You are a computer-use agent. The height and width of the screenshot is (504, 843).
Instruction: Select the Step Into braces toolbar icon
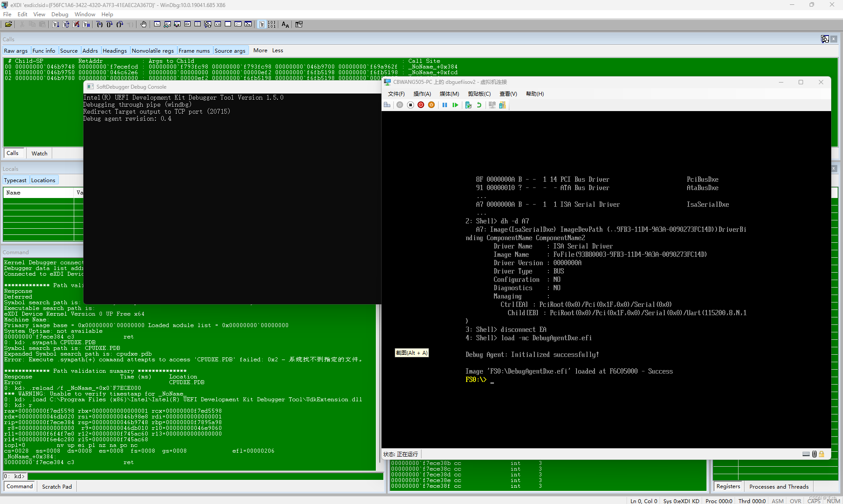[100, 24]
